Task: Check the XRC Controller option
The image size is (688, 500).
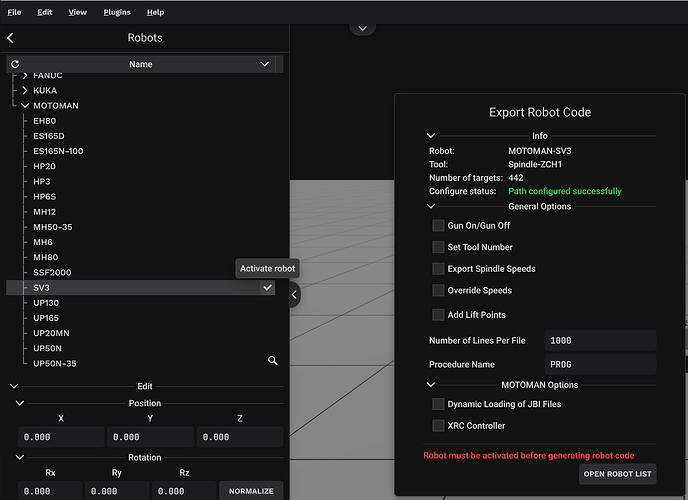Action: coord(438,425)
